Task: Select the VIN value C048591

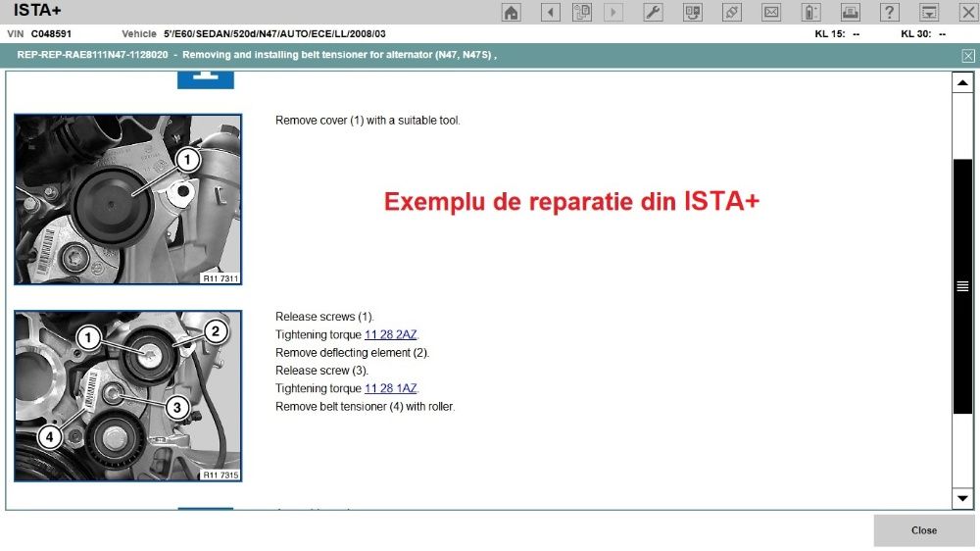Action: click(51, 33)
